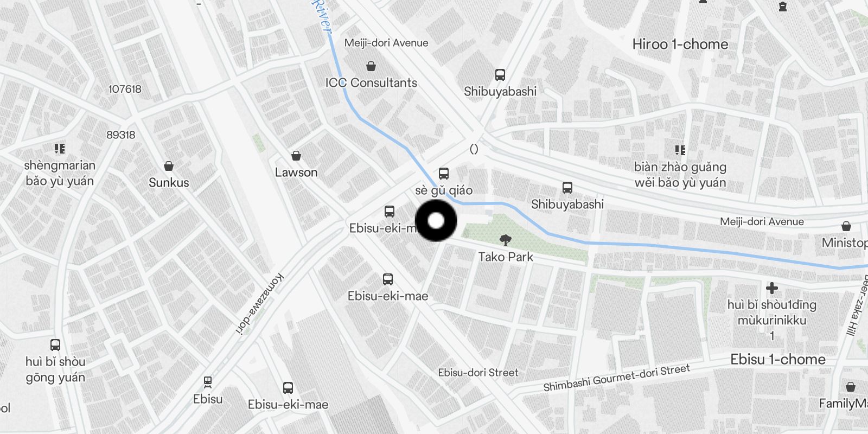
Task: Click the hospital cross icon near Ebisu 1-chome
Action: pyautogui.click(x=772, y=288)
